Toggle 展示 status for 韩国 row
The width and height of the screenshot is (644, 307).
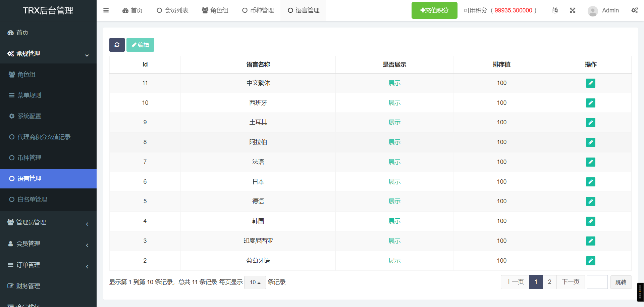click(394, 221)
